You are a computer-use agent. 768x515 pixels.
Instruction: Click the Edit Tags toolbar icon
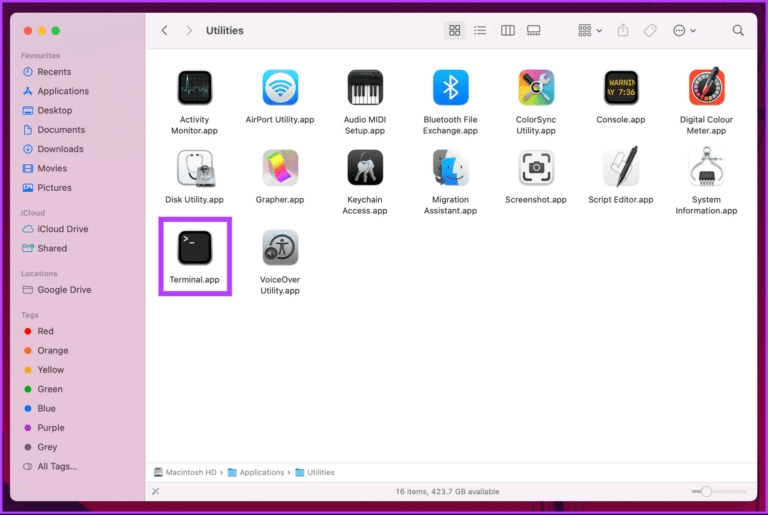pyautogui.click(x=650, y=30)
